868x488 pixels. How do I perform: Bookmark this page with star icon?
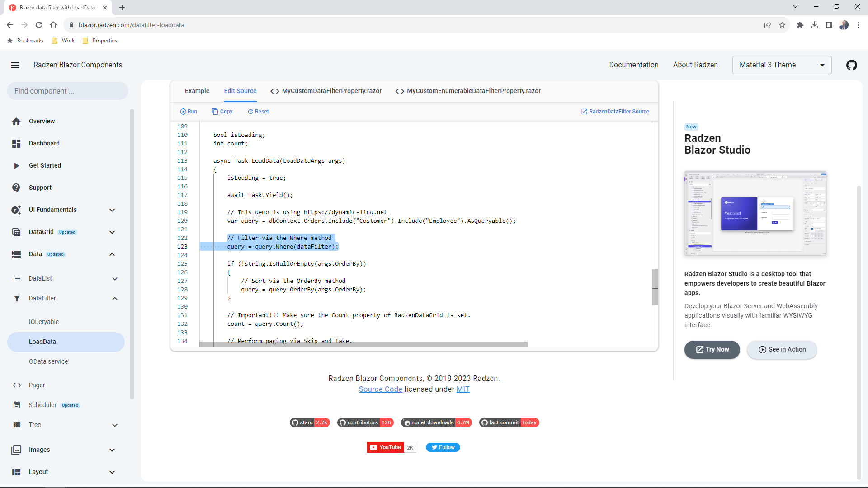782,25
